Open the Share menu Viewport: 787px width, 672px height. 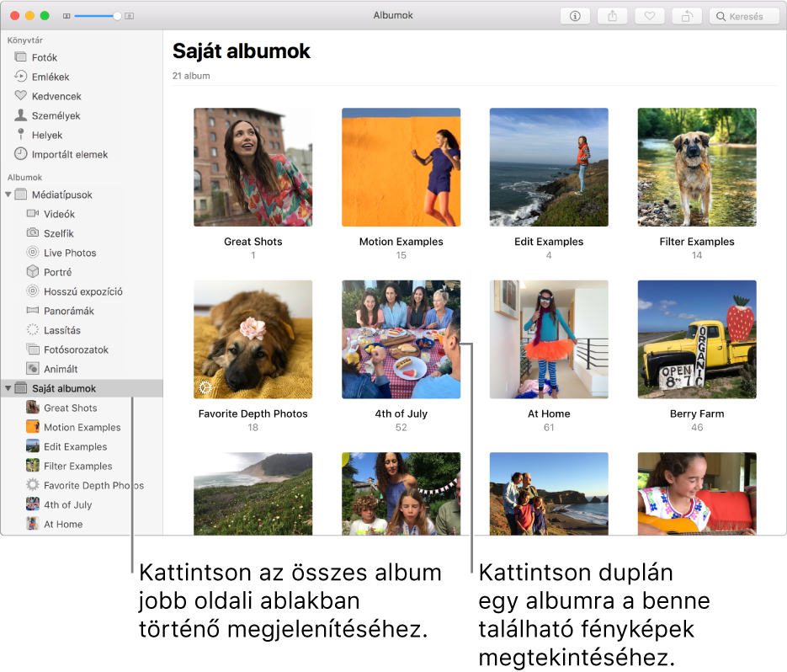click(x=612, y=15)
